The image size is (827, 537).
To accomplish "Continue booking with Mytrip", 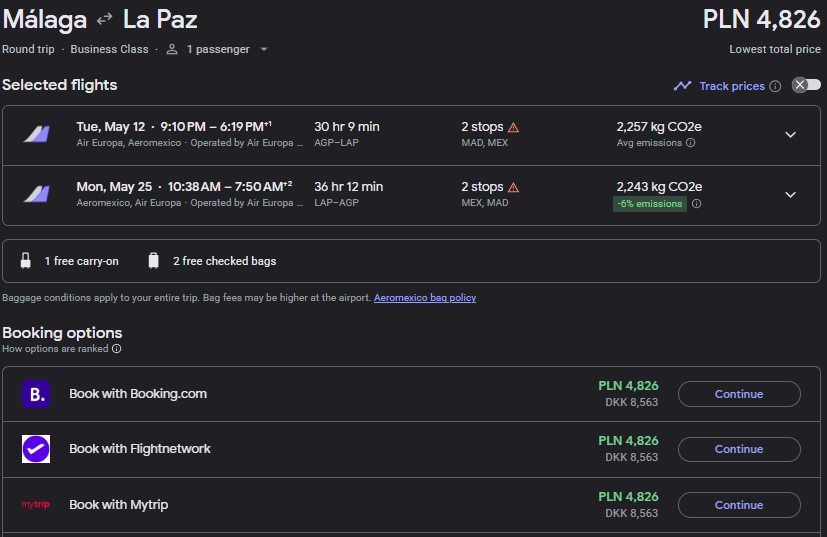I will [739, 505].
